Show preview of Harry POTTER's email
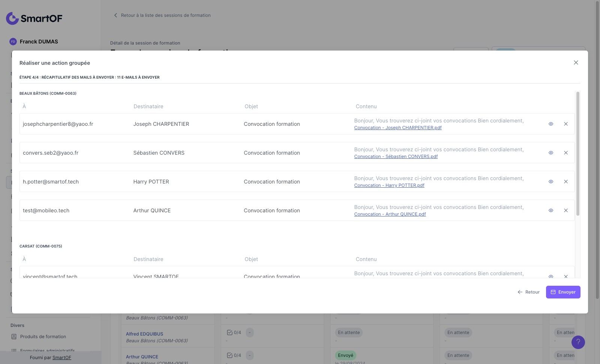Screen dimensions: 600x364 coord(551,182)
